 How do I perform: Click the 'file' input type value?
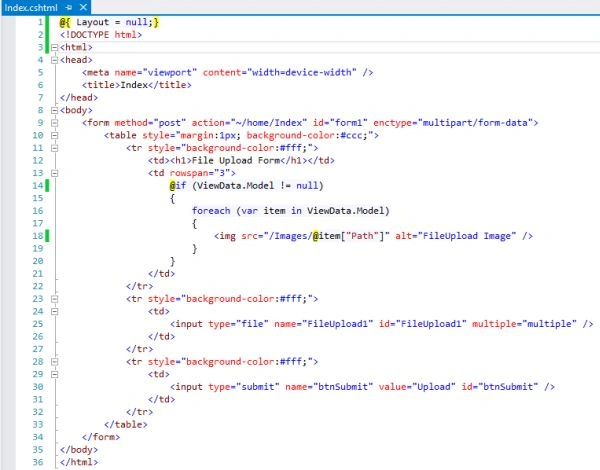click(252, 324)
